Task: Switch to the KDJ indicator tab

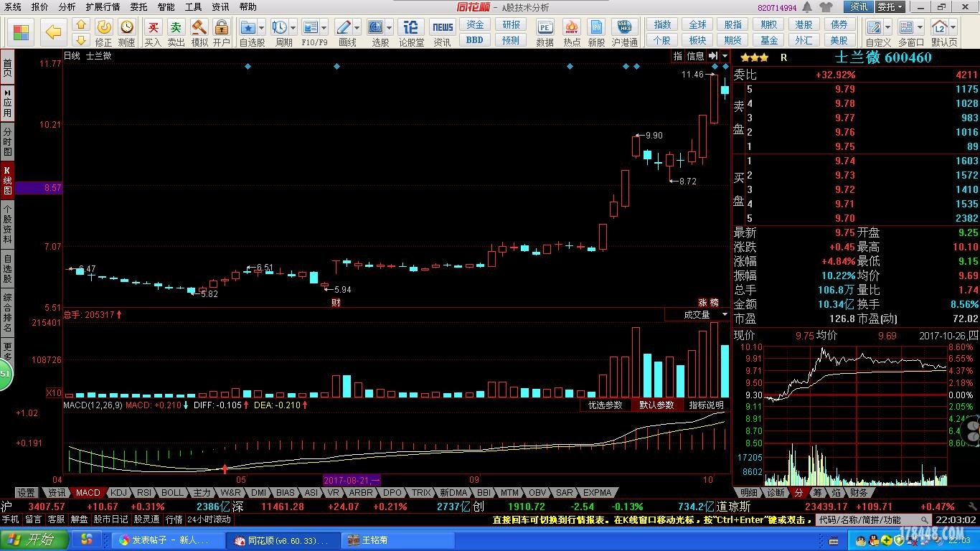Action: pyautogui.click(x=118, y=493)
